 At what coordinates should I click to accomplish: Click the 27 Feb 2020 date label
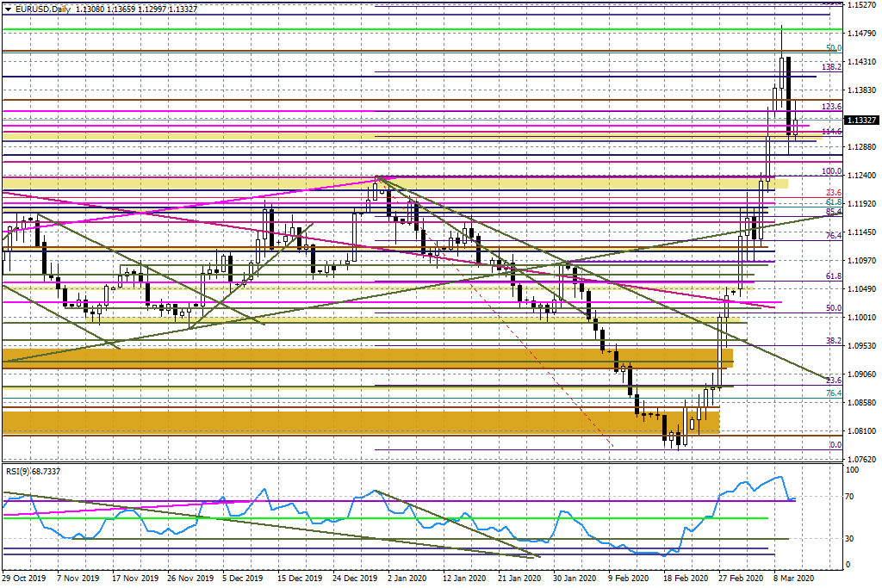click(x=741, y=578)
